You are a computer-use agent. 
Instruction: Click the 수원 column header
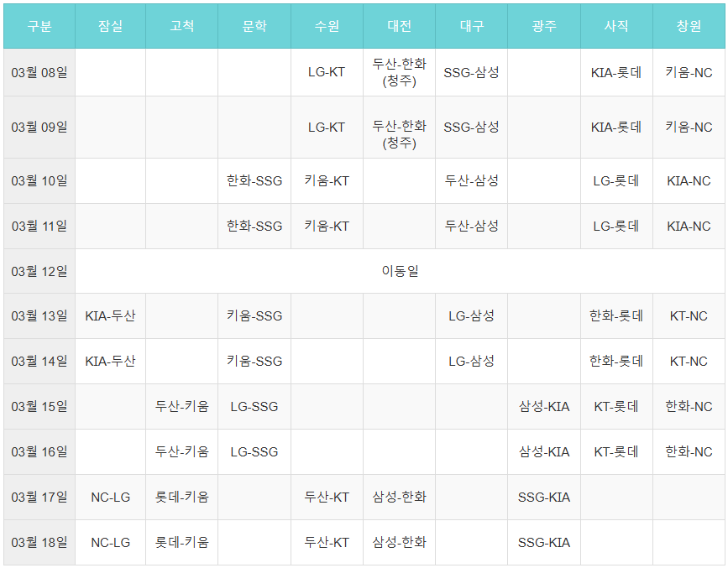click(327, 26)
